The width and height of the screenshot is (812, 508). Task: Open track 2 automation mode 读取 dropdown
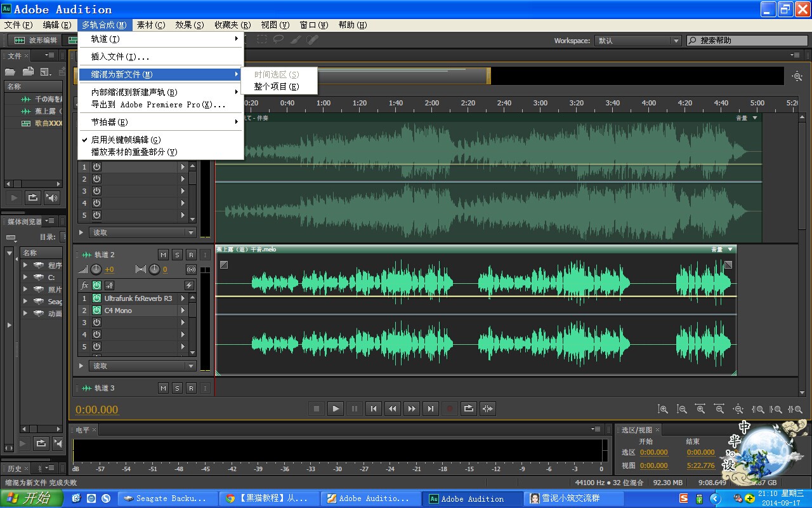143,366
